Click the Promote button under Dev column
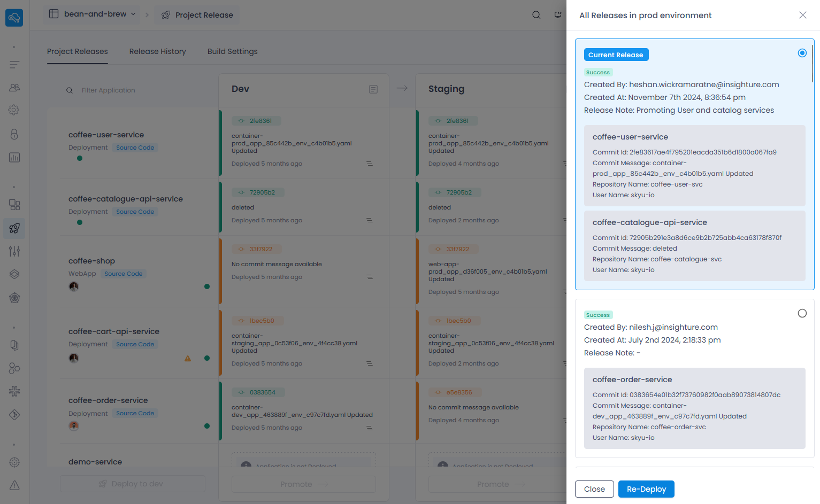The width and height of the screenshot is (820, 504). pos(304,484)
